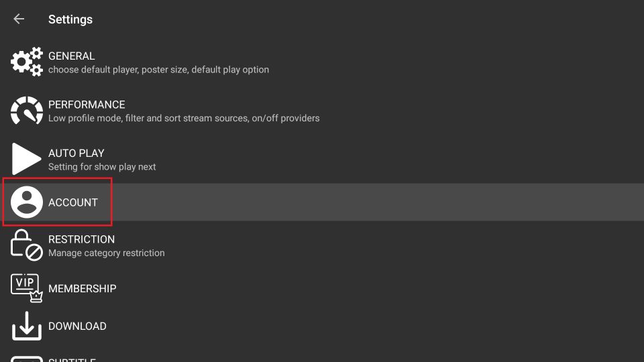644x362 pixels.
Task: Click the gears icon beside GENERAL
Action: (x=27, y=62)
